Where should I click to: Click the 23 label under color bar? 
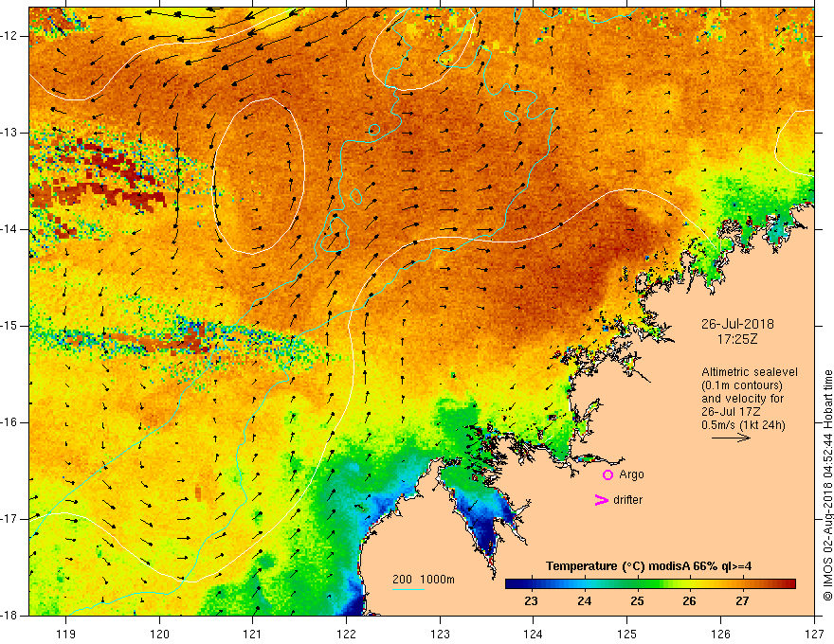[x=531, y=601]
